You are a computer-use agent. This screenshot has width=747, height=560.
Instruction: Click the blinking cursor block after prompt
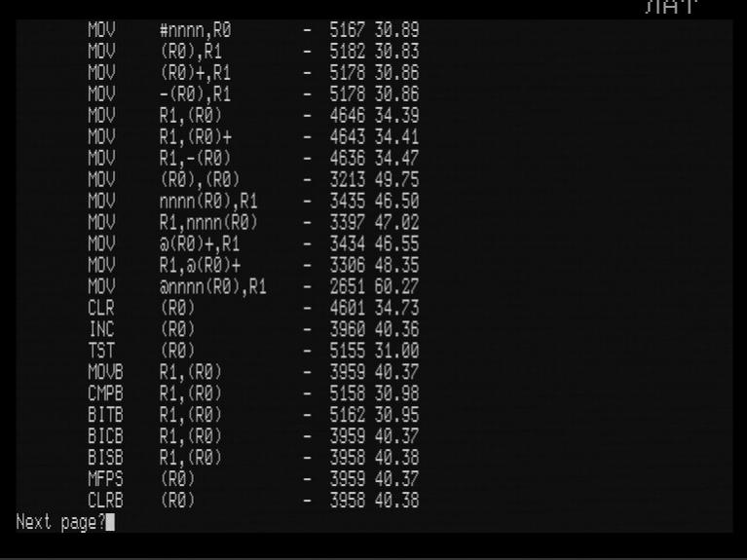coord(110,522)
